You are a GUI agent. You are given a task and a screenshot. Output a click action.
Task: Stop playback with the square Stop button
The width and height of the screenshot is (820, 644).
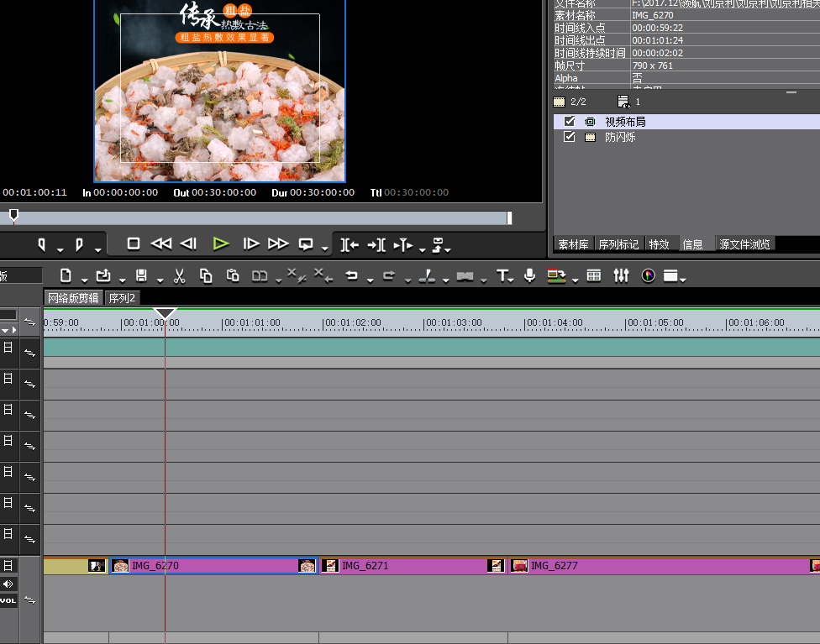[134, 243]
